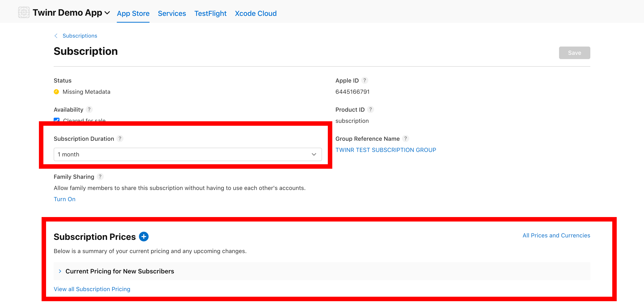Open the Availability help tooltip icon
This screenshot has width=644, height=307.
pyautogui.click(x=89, y=109)
